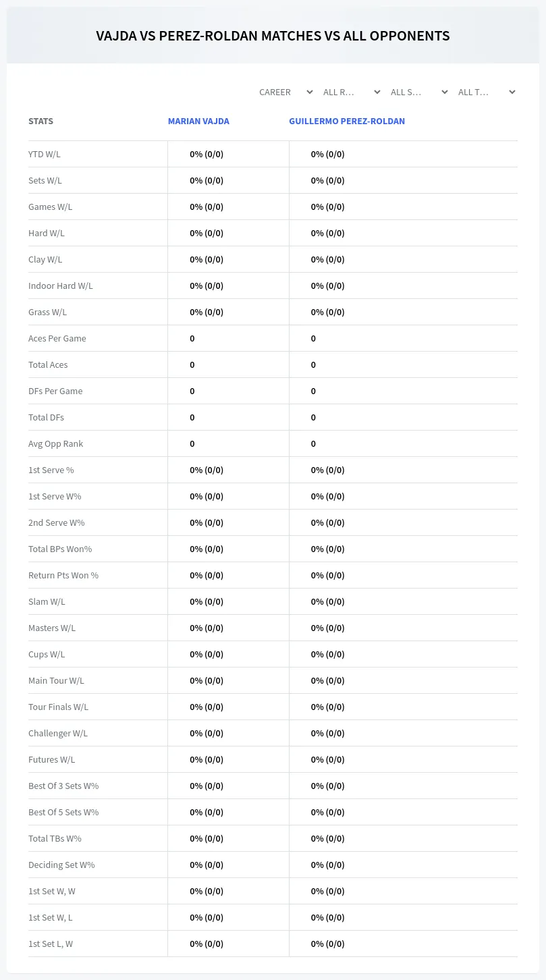Screen dimensions: 546x980
Task: Select the YTD W/L row label
Action: [x=45, y=154]
